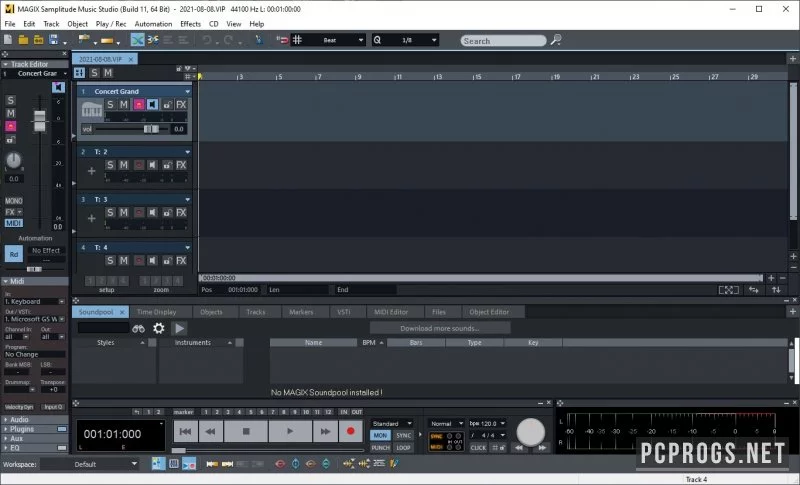Open the File menu
Screen dimensions: 800x485
(x=10, y=23)
